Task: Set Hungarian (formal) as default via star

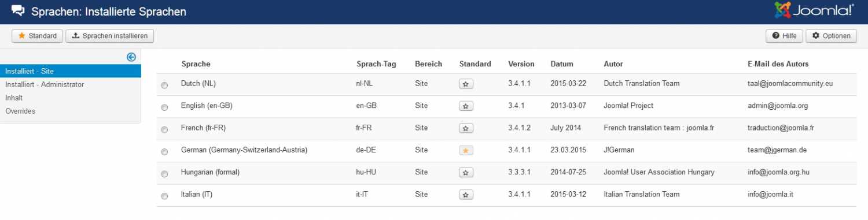Action: pyautogui.click(x=466, y=172)
